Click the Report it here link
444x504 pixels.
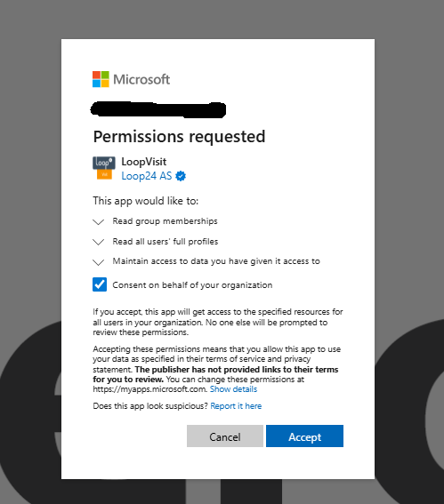236,406
